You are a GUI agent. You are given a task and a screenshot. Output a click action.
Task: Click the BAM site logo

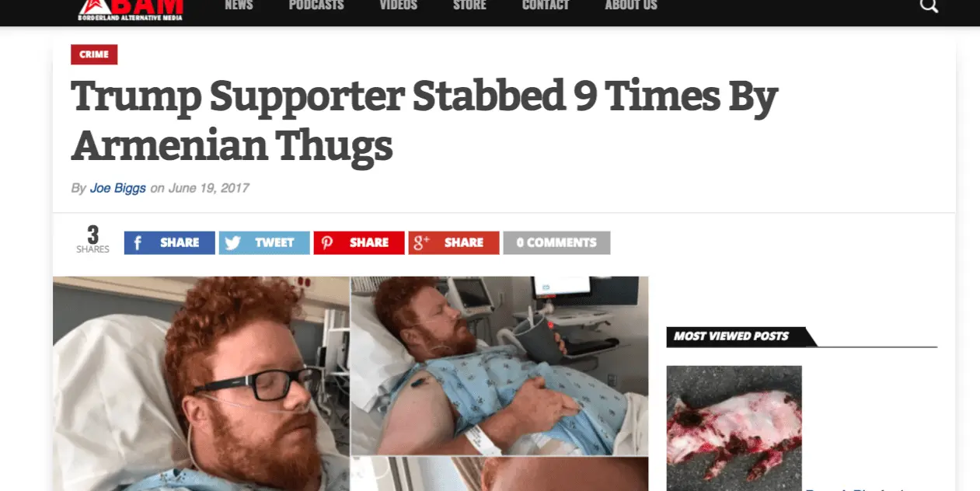coord(130,9)
